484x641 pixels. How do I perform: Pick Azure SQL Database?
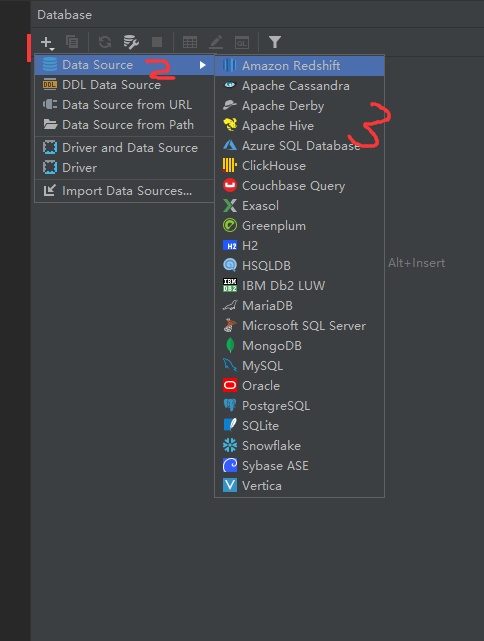[x=299, y=146]
